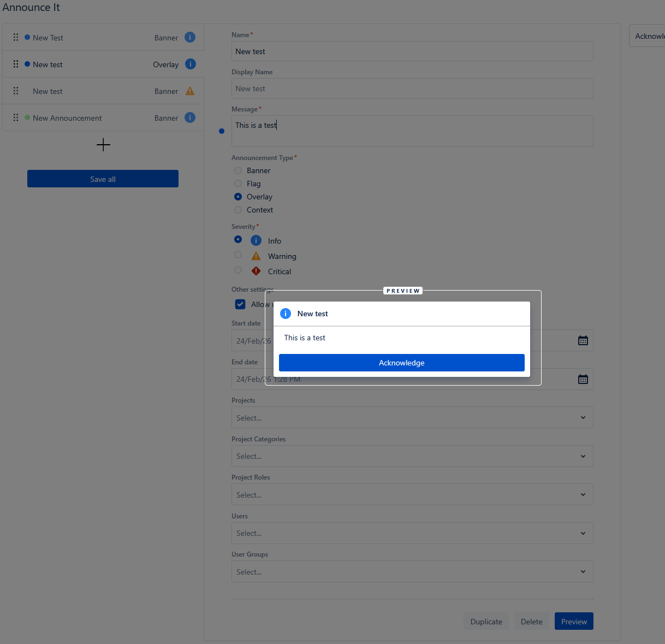The image size is (665, 644).
Task: Click info icon in preview dialog header
Action: point(286,314)
